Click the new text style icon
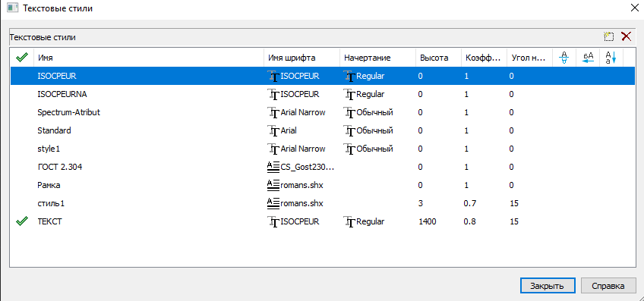The image size is (644, 301). pyautogui.click(x=608, y=36)
